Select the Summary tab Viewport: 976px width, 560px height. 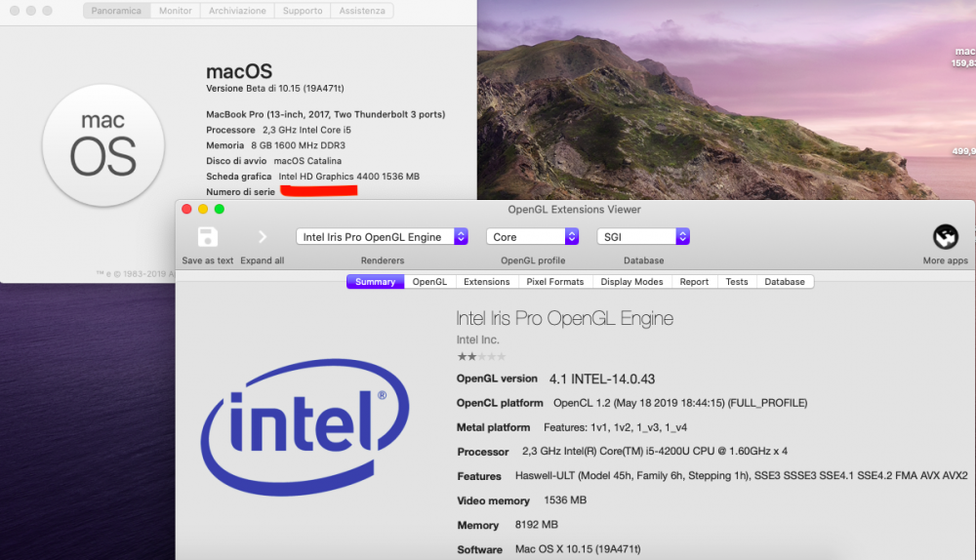tap(376, 282)
